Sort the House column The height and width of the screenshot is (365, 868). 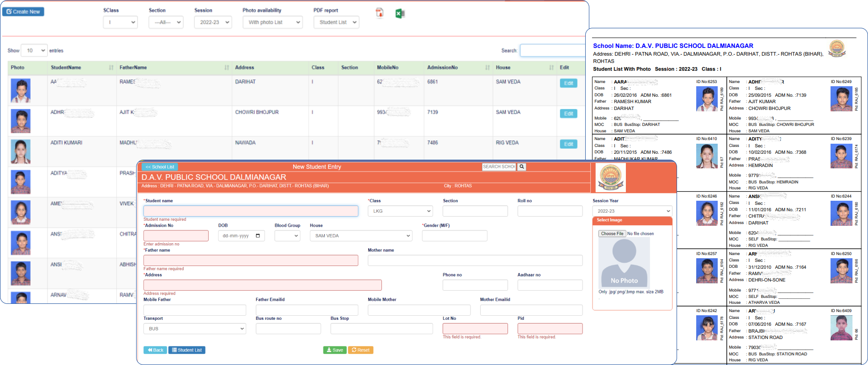551,68
